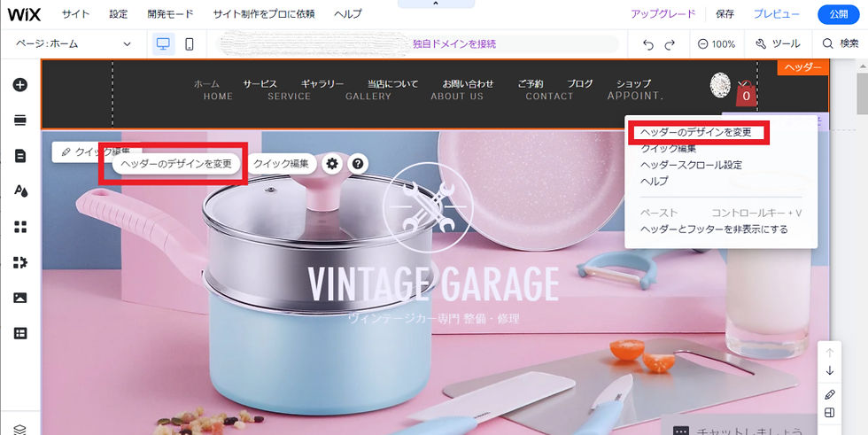
Task: Click floating ヘッダーのデザインを変更 button
Action: (x=176, y=164)
